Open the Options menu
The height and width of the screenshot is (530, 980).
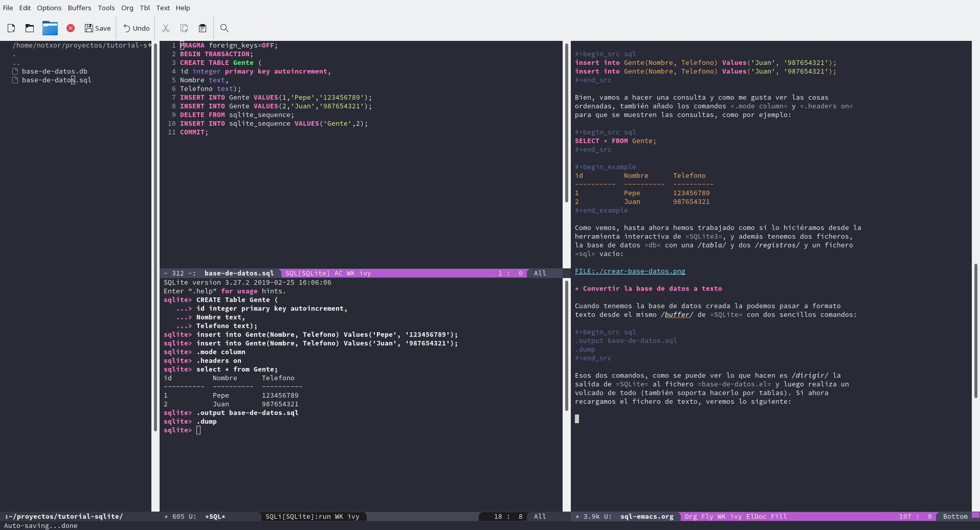(x=49, y=8)
